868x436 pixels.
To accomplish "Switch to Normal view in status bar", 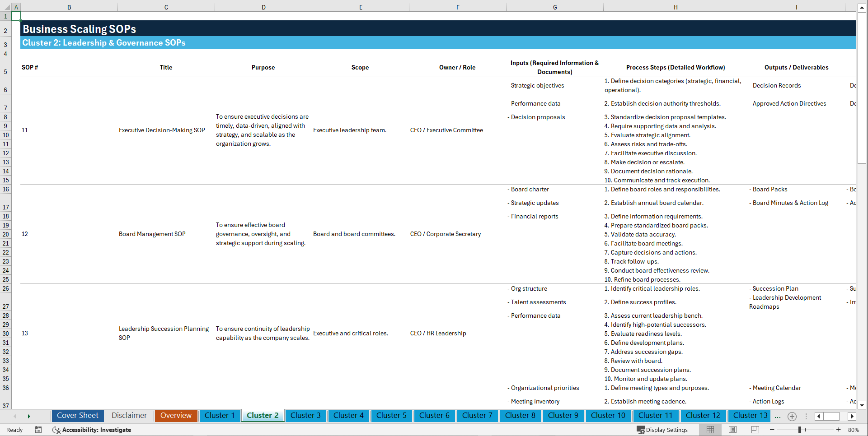I will coord(710,430).
